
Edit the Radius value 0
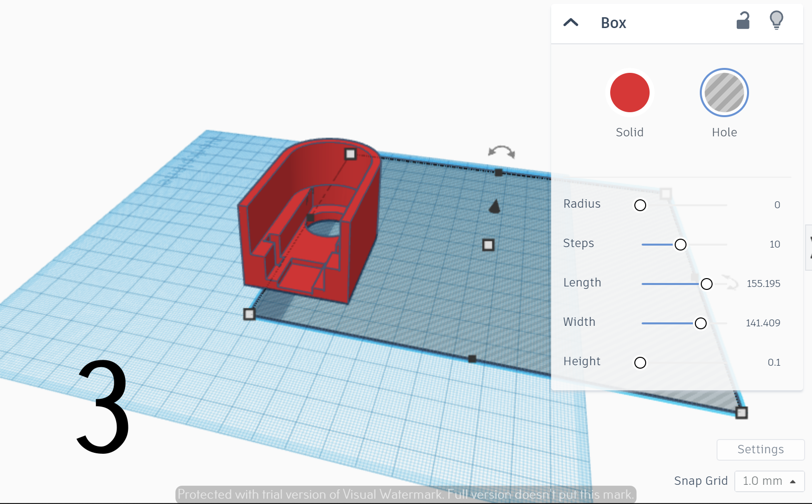pyautogui.click(x=777, y=205)
